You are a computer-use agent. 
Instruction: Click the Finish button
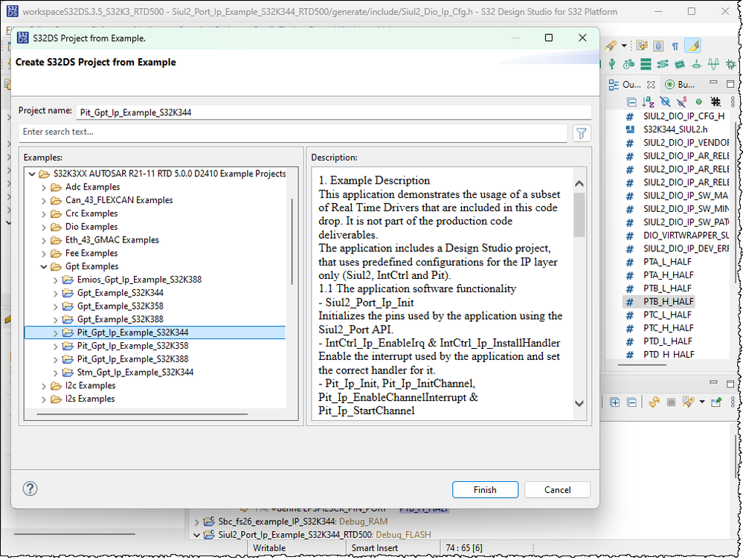click(485, 489)
